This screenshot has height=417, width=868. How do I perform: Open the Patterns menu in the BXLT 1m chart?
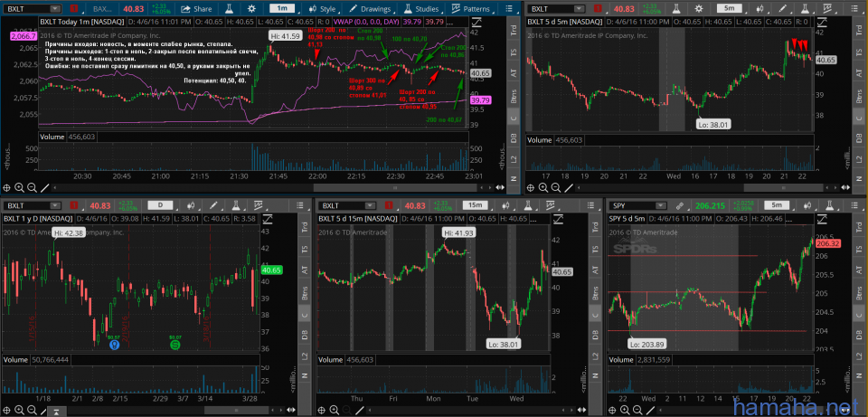[471, 9]
